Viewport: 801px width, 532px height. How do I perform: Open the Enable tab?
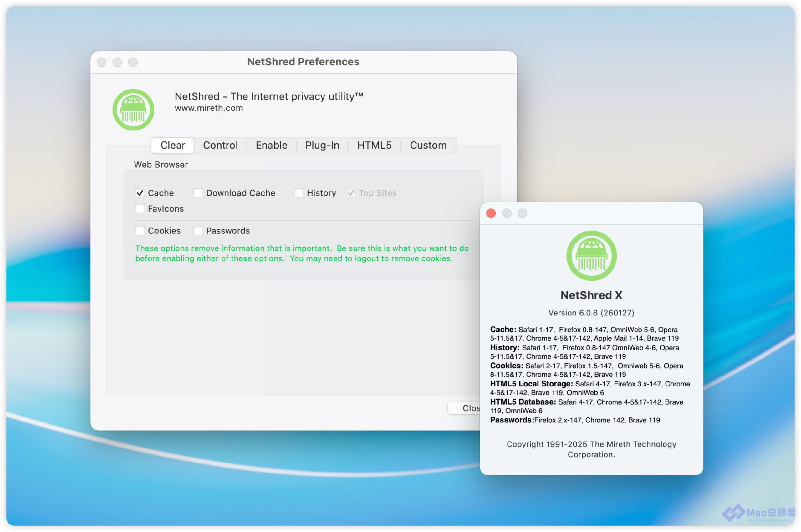[x=271, y=145]
